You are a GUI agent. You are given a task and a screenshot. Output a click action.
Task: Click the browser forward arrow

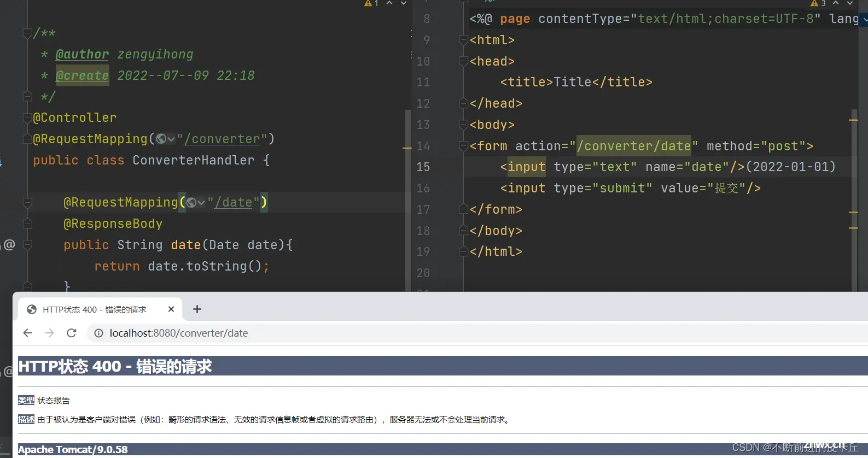coord(50,333)
